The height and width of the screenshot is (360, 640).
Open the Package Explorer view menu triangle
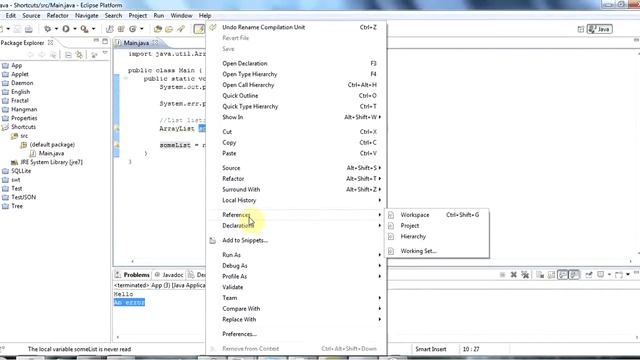pyautogui.click(x=105, y=53)
